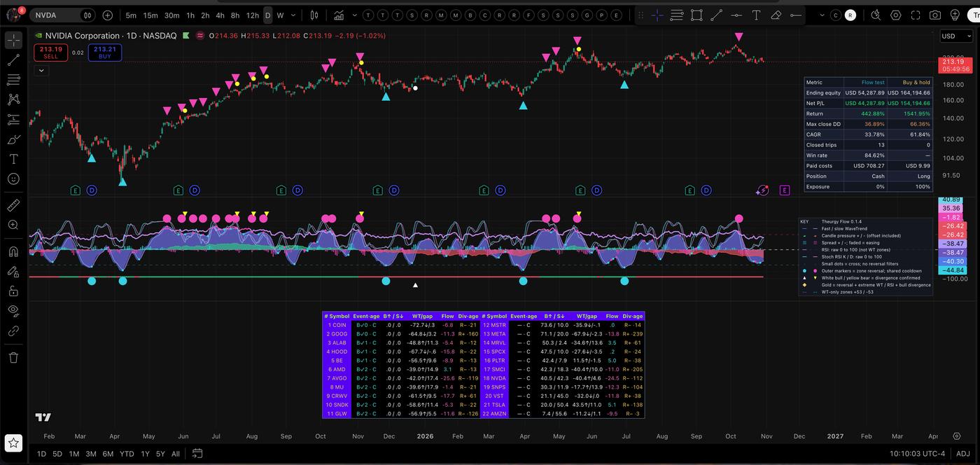
Task: Apply the B indicator template circle
Action: (470, 15)
